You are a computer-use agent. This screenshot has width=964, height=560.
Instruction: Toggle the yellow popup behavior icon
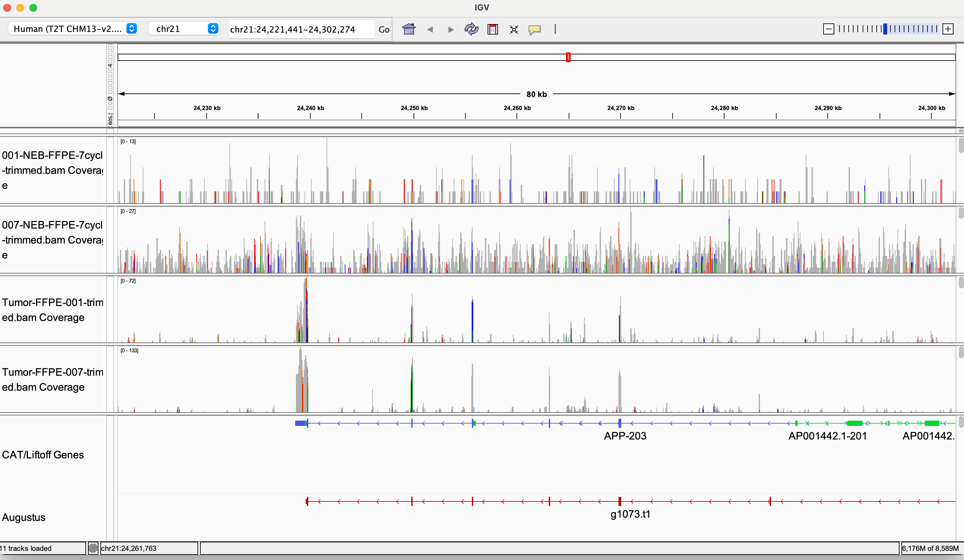[534, 29]
